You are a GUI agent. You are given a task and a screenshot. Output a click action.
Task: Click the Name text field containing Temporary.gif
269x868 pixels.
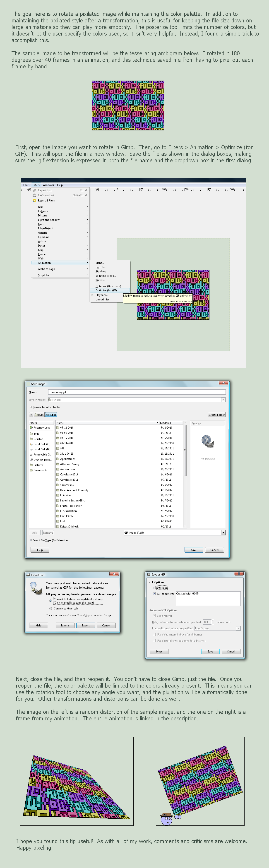point(137,392)
